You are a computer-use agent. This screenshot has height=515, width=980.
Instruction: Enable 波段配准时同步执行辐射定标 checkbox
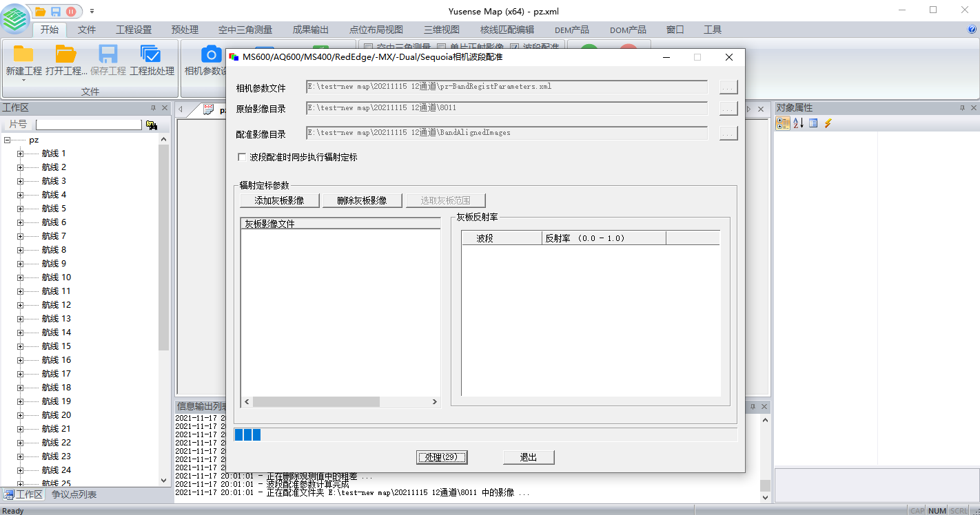coord(242,157)
